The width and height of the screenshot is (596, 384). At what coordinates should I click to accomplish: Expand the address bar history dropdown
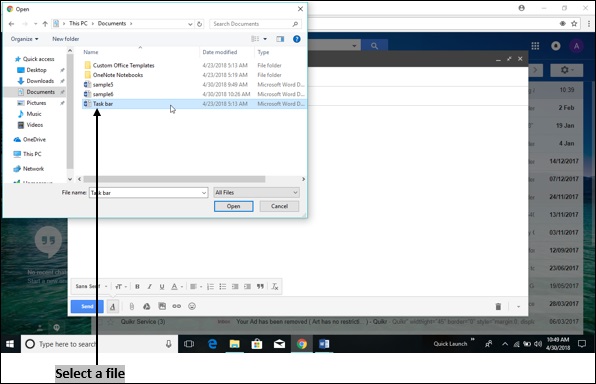190,24
